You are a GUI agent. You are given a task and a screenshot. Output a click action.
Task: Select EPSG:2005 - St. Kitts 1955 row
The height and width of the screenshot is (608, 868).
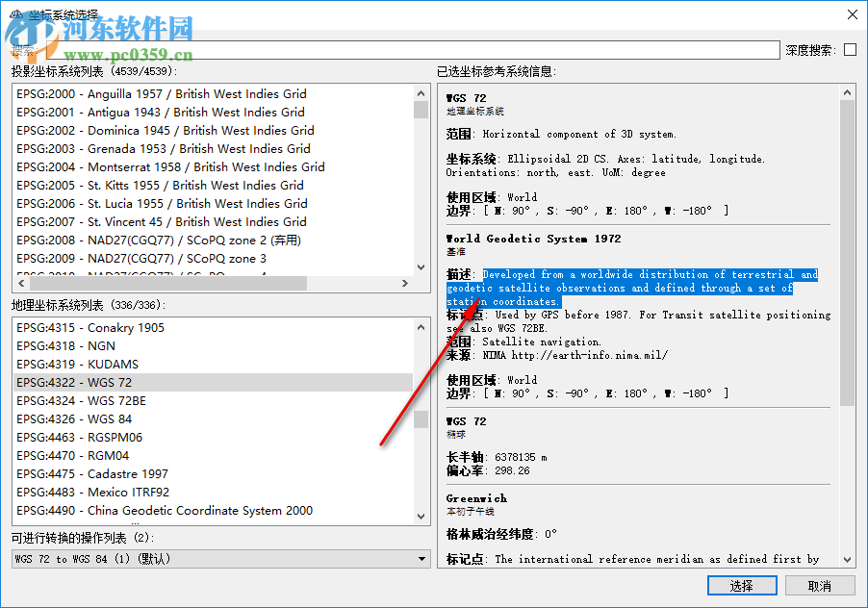(x=213, y=186)
